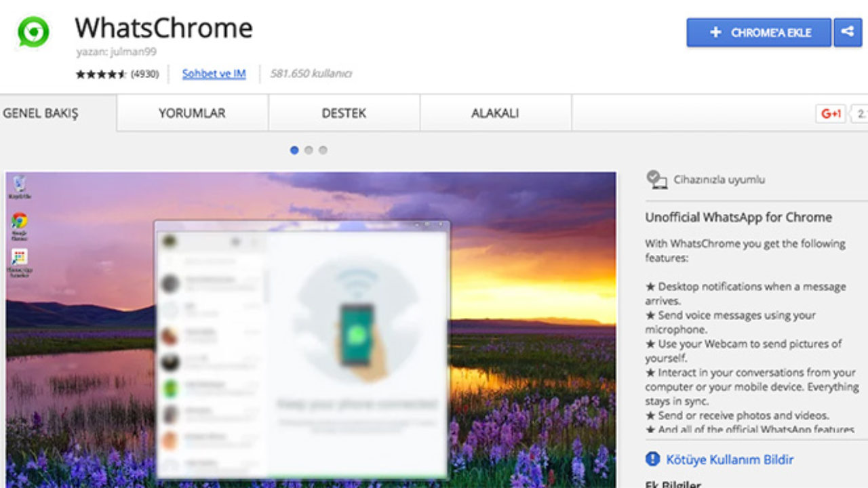Screen dimensions: 868x488
Task: Click the device compatible checkmark icon
Action: pyautogui.click(x=656, y=180)
